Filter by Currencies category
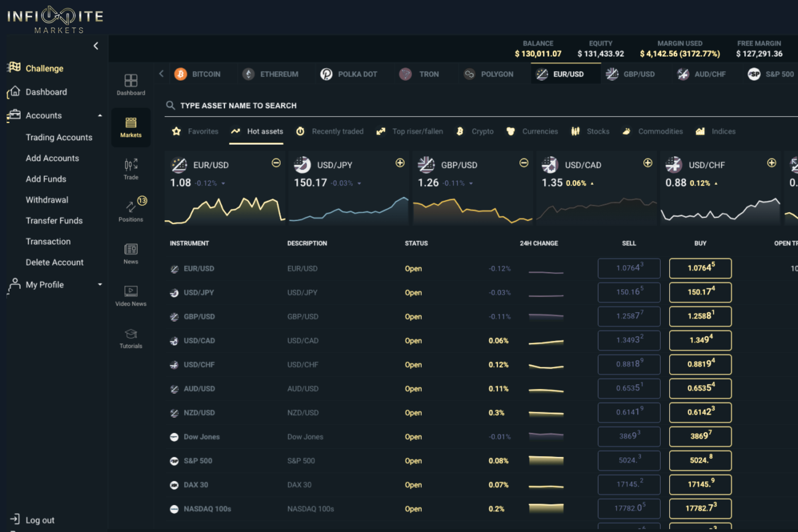The height and width of the screenshot is (532, 798). [532, 131]
